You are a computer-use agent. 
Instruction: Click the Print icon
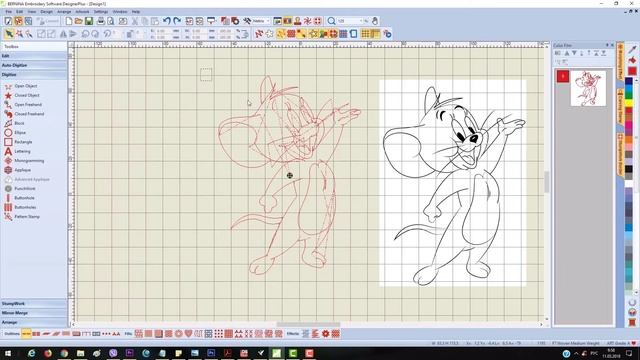coord(100,21)
